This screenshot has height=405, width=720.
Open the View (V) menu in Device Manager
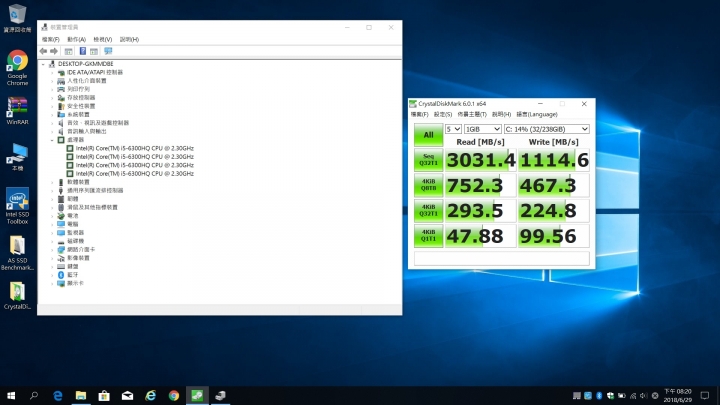pyautogui.click(x=102, y=39)
